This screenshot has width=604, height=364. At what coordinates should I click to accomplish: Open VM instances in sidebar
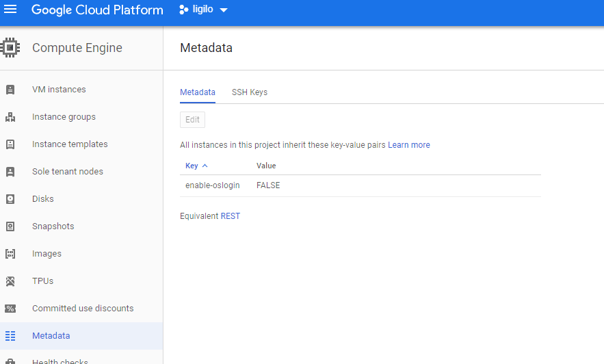click(59, 90)
